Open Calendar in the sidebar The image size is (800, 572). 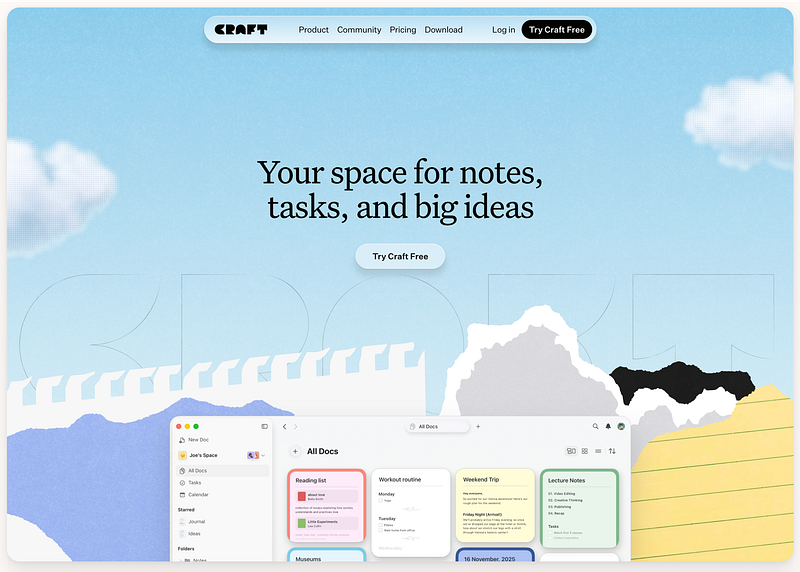(x=194, y=494)
